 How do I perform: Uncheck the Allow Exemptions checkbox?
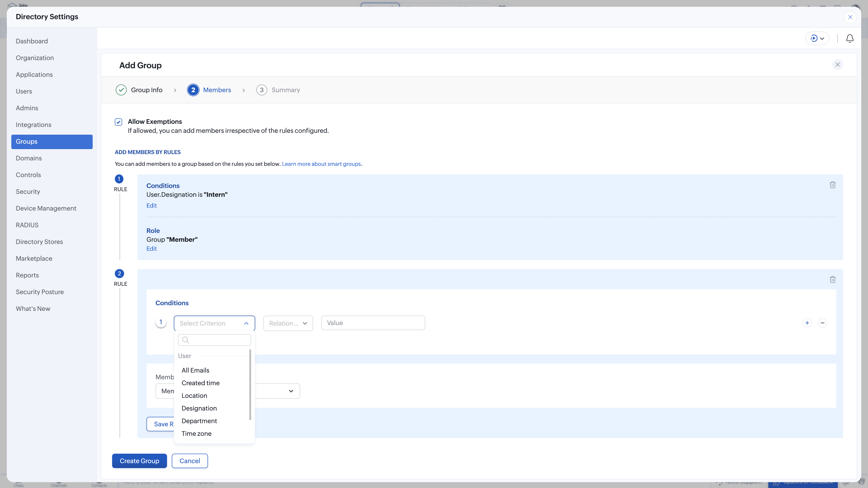point(118,122)
